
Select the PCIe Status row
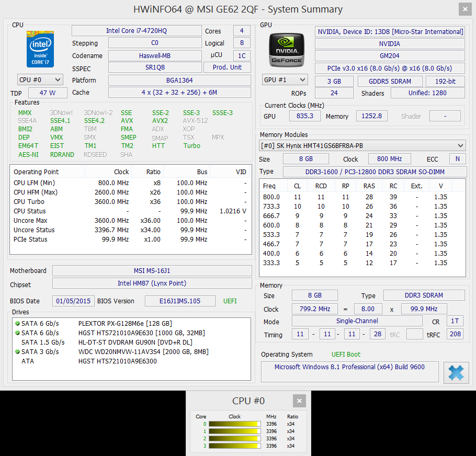(131, 240)
